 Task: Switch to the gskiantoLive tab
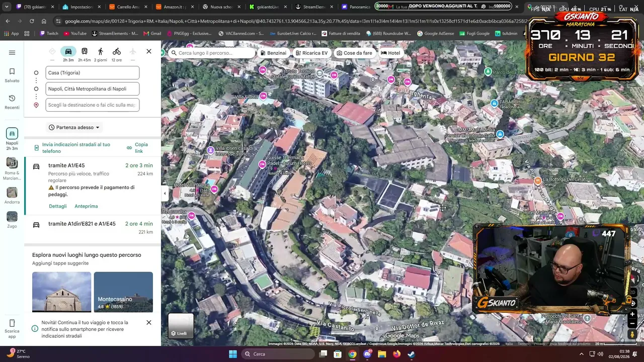tap(267, 7)
